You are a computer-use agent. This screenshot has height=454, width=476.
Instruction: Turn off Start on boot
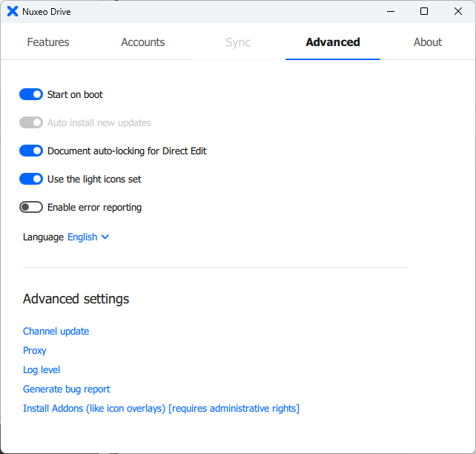[x=31, y=94]
